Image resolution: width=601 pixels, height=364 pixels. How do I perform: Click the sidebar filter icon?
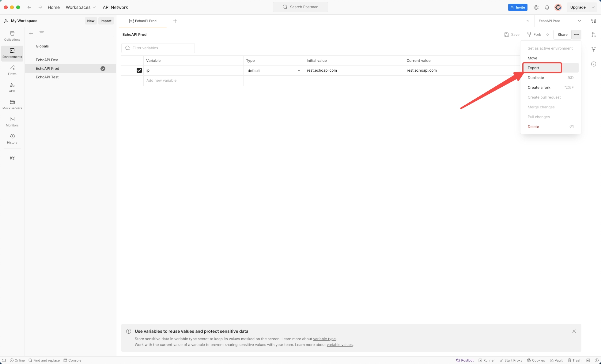42,33
